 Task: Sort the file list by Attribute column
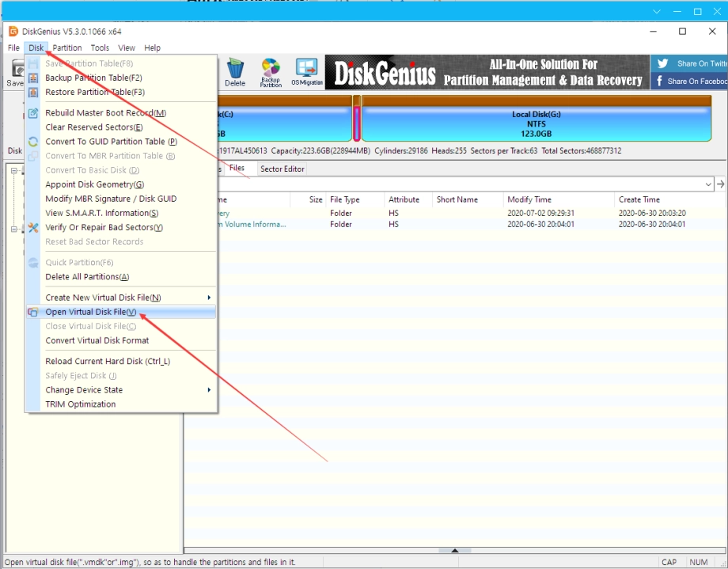[x=408, y=199]
